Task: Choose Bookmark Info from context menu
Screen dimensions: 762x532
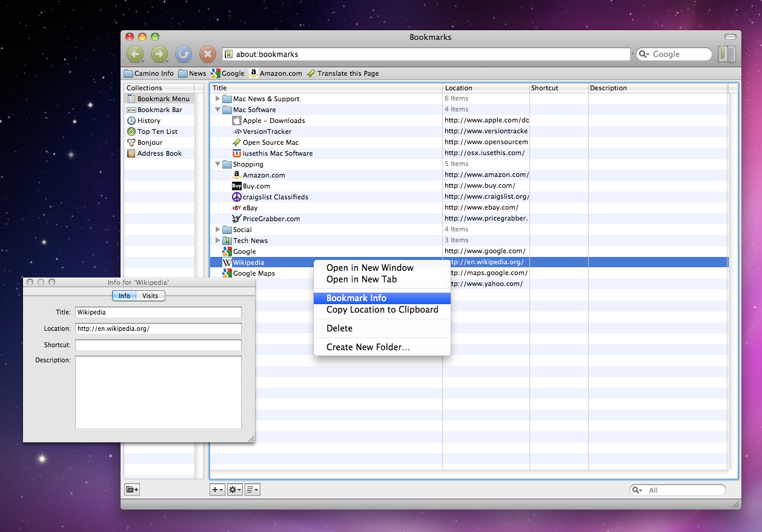Action: click(382, 298)
